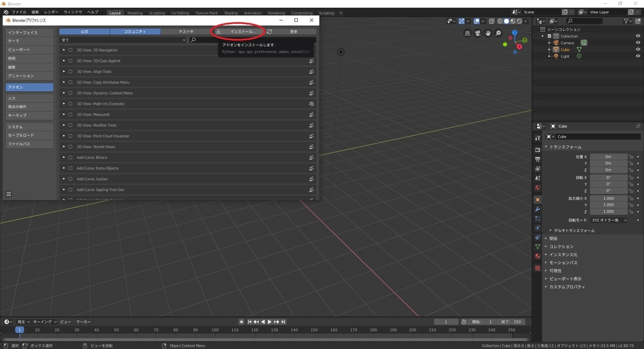Screen dimensions: 644x349
Task: Hide the Cube in outliner
Action: (638, 49)
